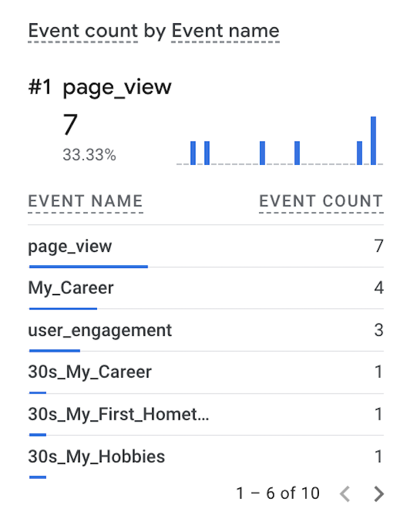This screenshot has height=532, width=410.
Task: Open "Event name" dimension selector in title
Action: 225,31
